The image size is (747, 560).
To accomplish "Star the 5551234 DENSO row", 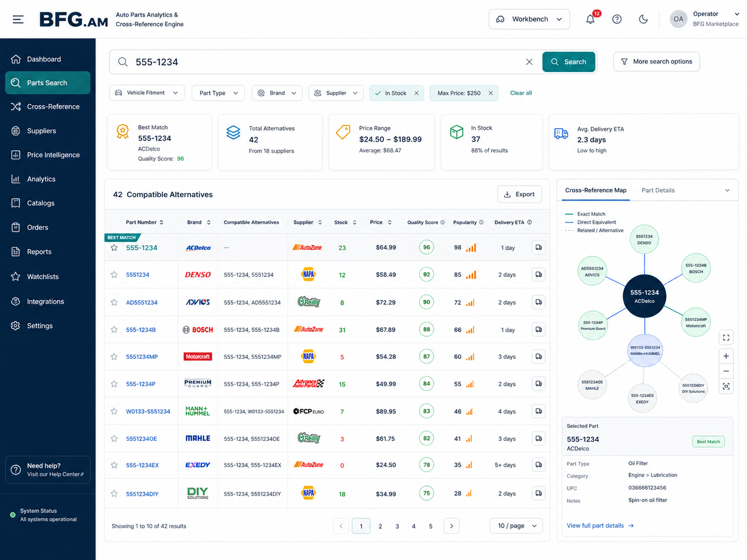I will [x=114, y=275].
